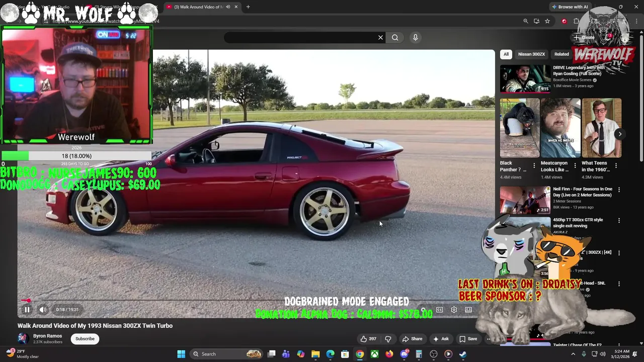The image size is (644, 362).
Task: Open options menu for Neil Finn video
Action: (619, 190)
